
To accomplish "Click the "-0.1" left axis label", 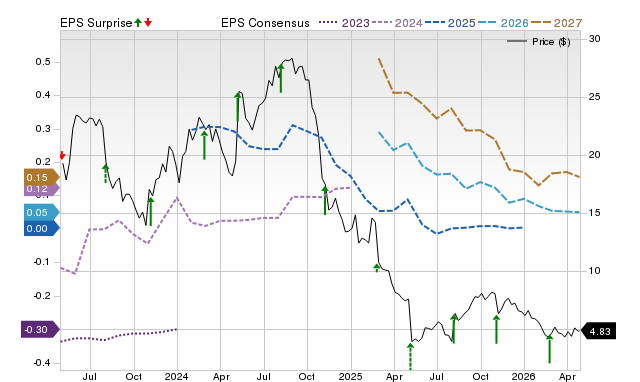I will coord(41,262).
